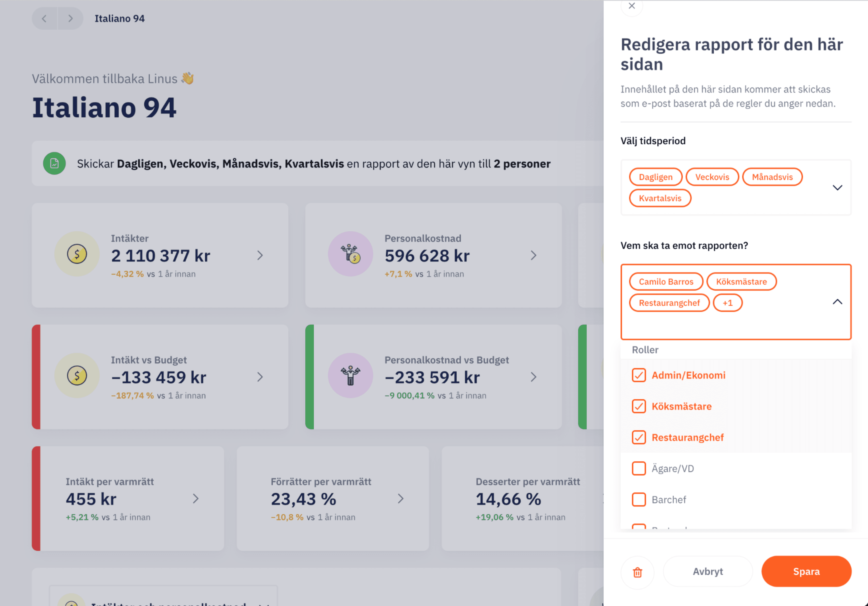This screenshot has height=606, width=868.
Task: Open Intäkt vs Budget card arrow
Action: [x=260, y=377]
